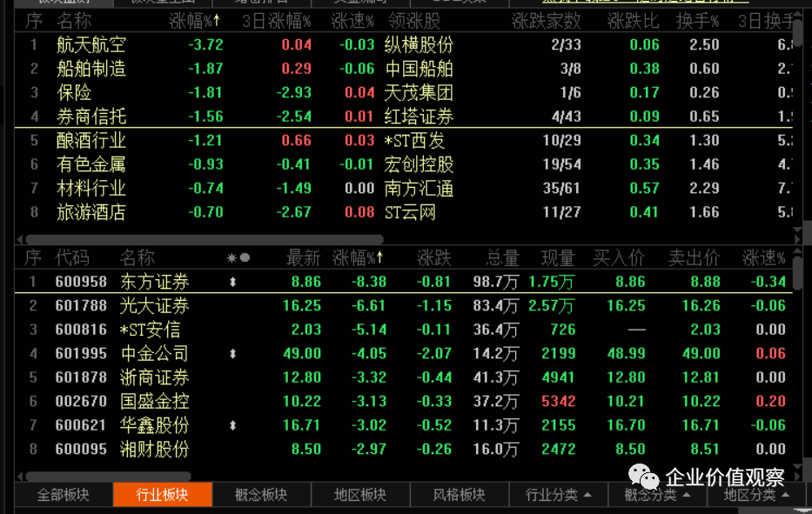Screen dimensions: 812x514
Task: Select the 保险 sector row
Action: (x=404, y=92)
